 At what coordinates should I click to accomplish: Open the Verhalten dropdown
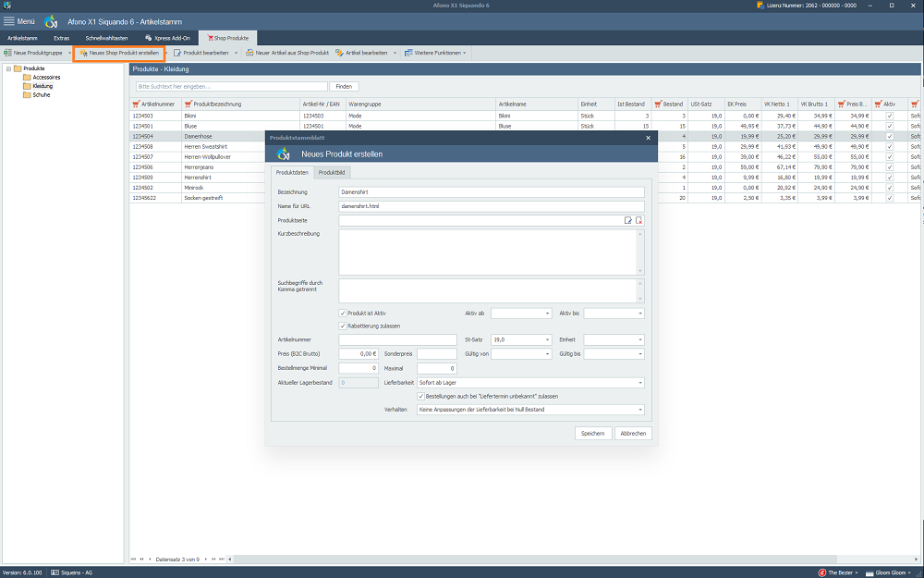tap(530, 410)
